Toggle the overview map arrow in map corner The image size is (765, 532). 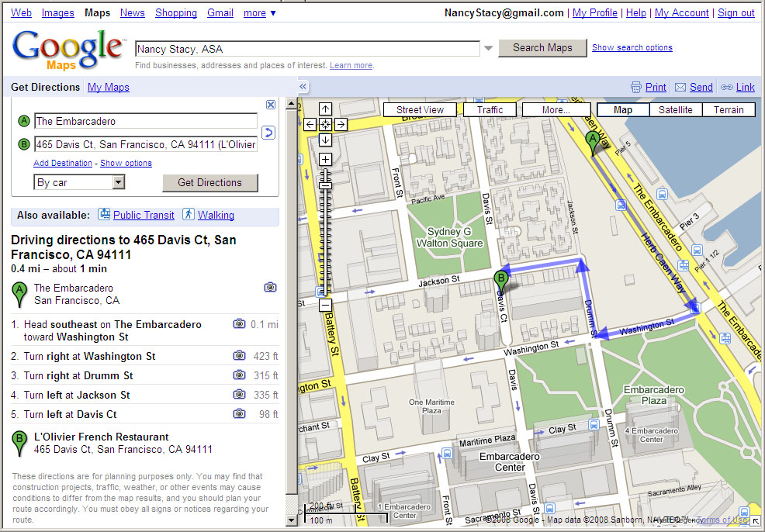coord(756,522)
